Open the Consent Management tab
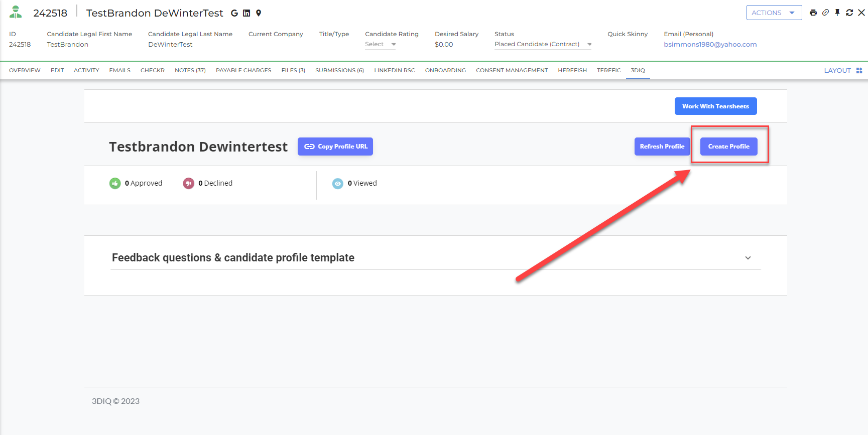 512,70
